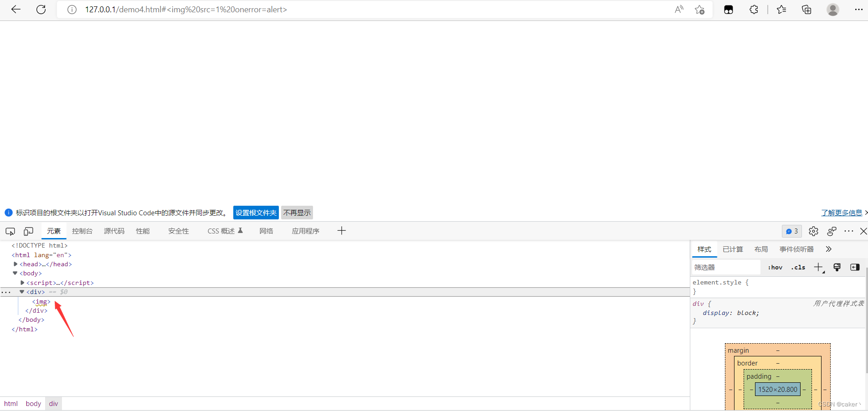Open Collections icon in browser toolbar
This screenshot has width=868, height=411.
point(806,10)
